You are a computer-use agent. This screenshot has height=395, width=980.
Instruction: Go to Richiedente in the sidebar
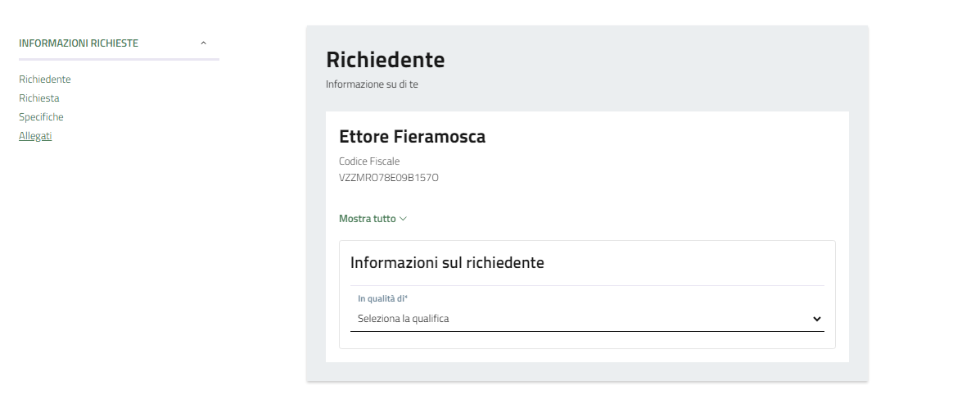[45, 79]
